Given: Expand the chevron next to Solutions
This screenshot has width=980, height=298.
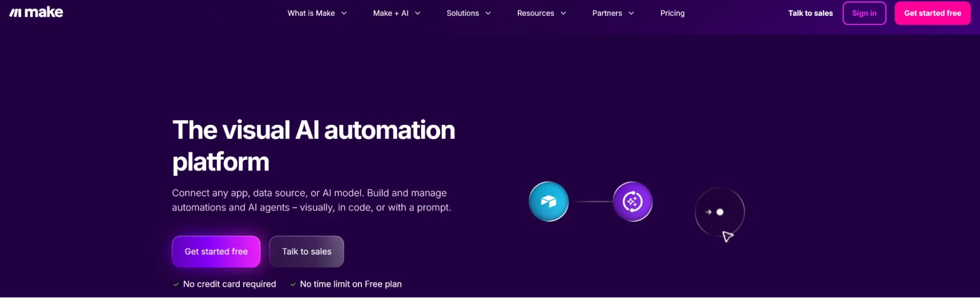Looking at the screenshot, I should pos(488,13).
